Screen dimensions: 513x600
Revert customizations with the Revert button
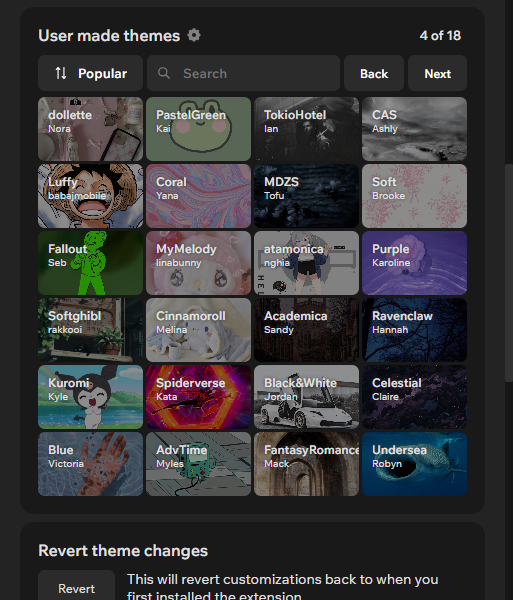point(77,587)
